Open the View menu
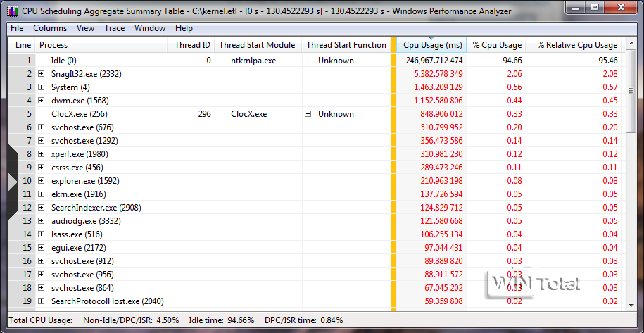Screen dimensions: 644x333 point(85,28)
